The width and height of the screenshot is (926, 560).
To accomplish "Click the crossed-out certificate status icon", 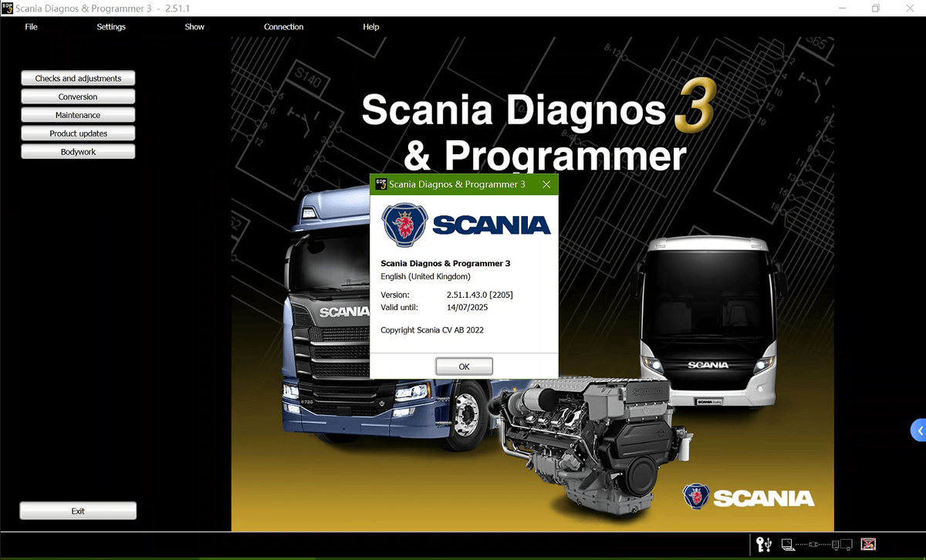I will pos(868,545).
